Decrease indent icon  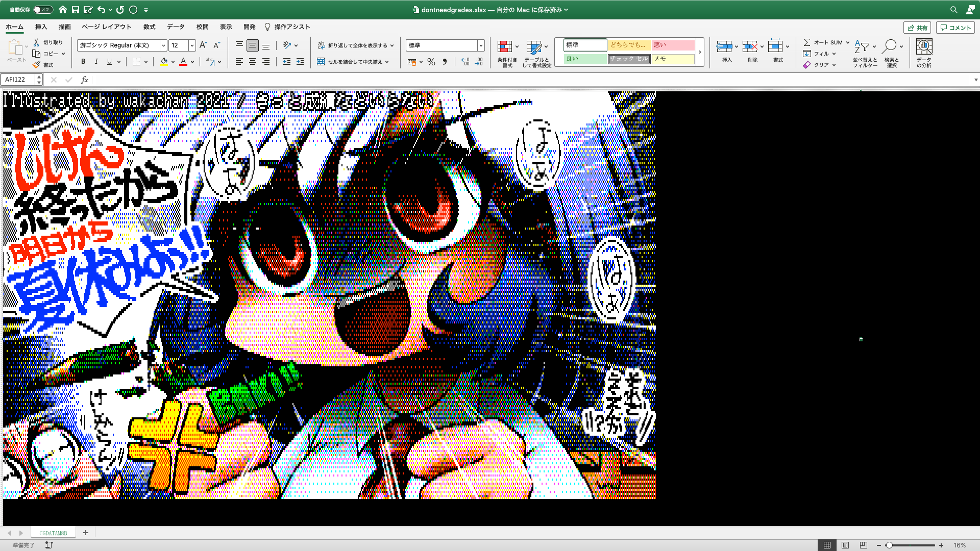(x=287, y=62)
